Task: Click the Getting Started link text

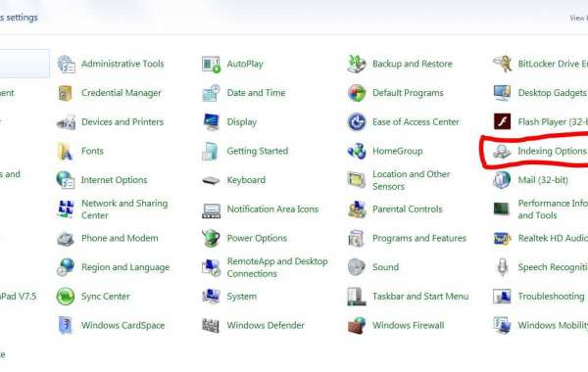Action: 258,151
